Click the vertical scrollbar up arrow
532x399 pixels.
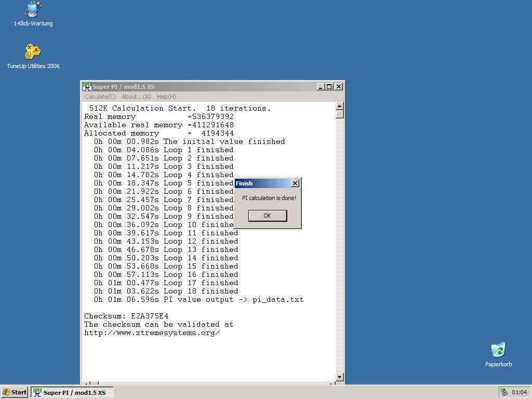pyautogui.click(x=339, y=106)
